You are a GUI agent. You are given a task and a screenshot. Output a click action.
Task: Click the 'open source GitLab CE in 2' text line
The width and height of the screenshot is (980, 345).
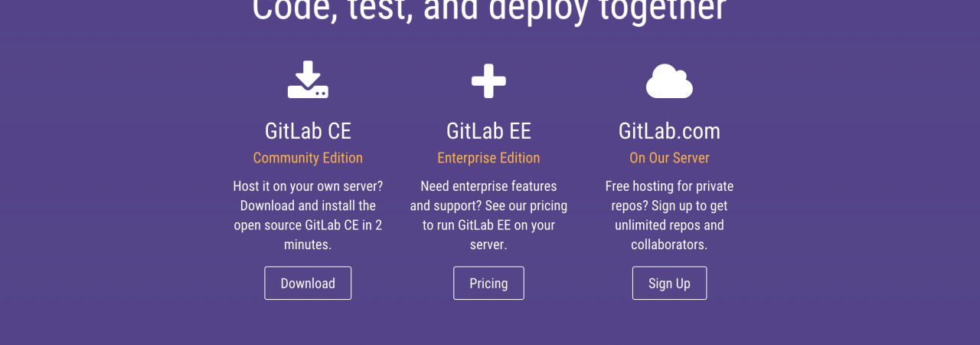pos(308,225)
